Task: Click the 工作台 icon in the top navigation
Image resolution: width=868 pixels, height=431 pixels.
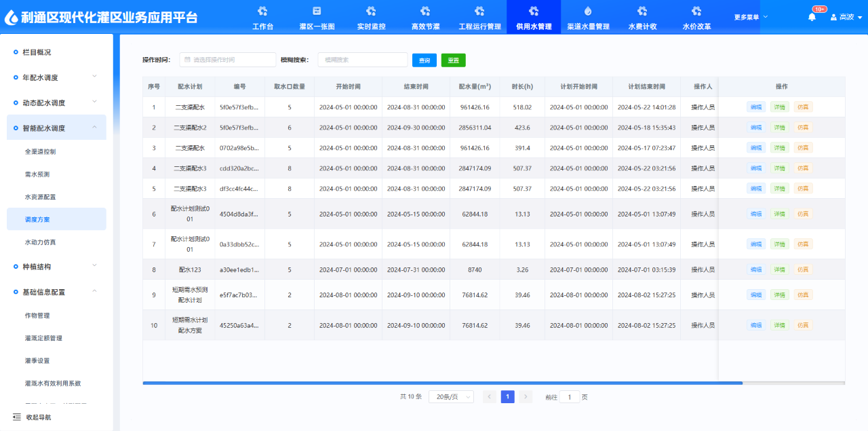Action: point(262,11)
